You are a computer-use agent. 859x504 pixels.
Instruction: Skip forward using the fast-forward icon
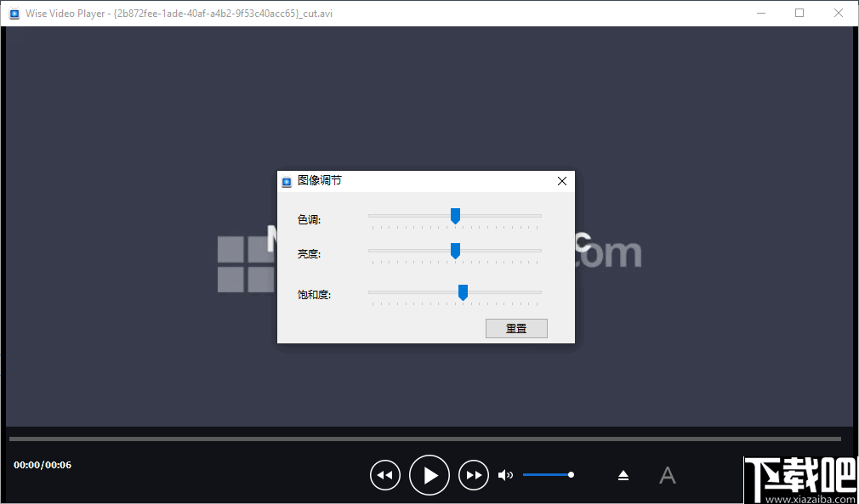click(x=474, y=475)
